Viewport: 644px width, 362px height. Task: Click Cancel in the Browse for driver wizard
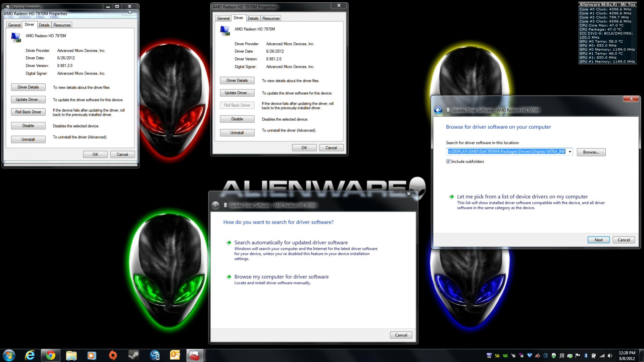click(x=624, y=240)
